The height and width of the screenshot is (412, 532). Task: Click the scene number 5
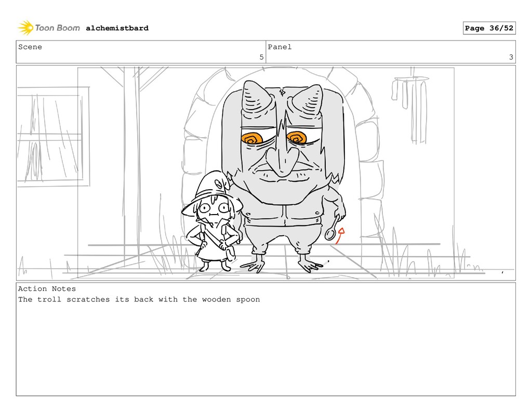[x=261, y=57]
